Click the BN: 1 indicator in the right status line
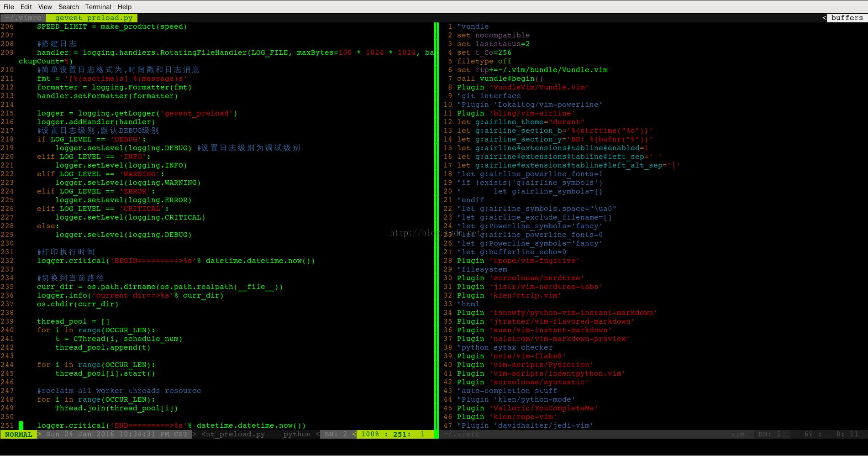 769,434
